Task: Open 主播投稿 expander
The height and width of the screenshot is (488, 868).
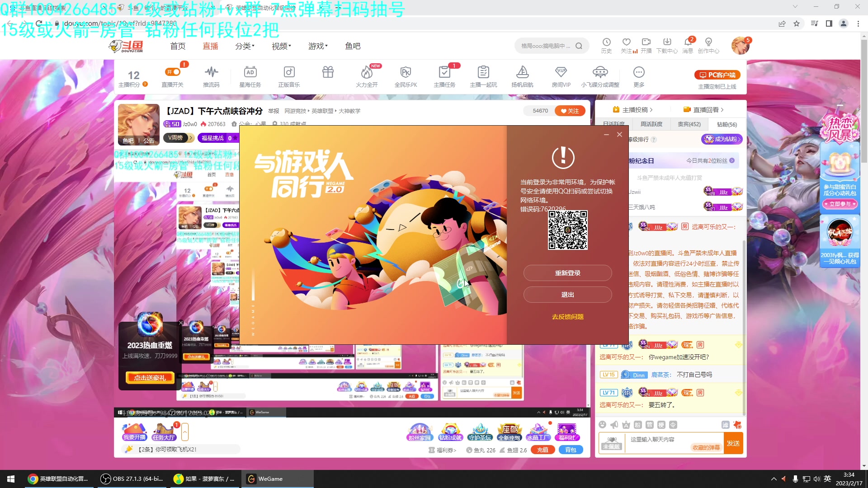Action: [x=632, y=110]
